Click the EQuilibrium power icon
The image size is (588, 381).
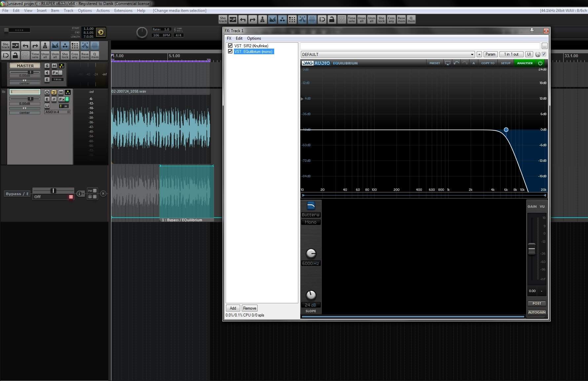pyautogui.click(x=540, y=63)
